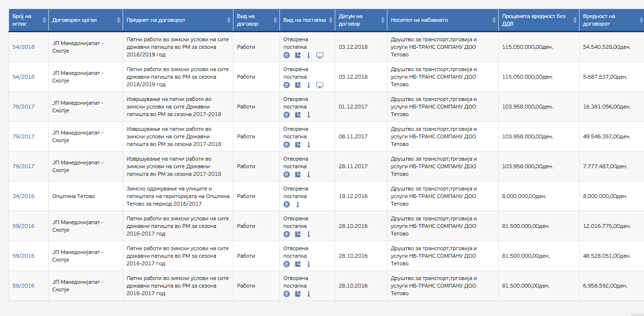Viewport: 644px width, 316px height.
Task: Open the 79/2017 link dated 08.11.2017
Action: click(x=23, y=136)
